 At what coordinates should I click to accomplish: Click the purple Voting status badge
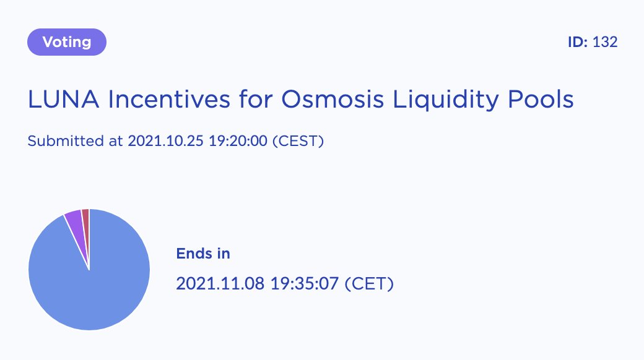pos(67,42)
